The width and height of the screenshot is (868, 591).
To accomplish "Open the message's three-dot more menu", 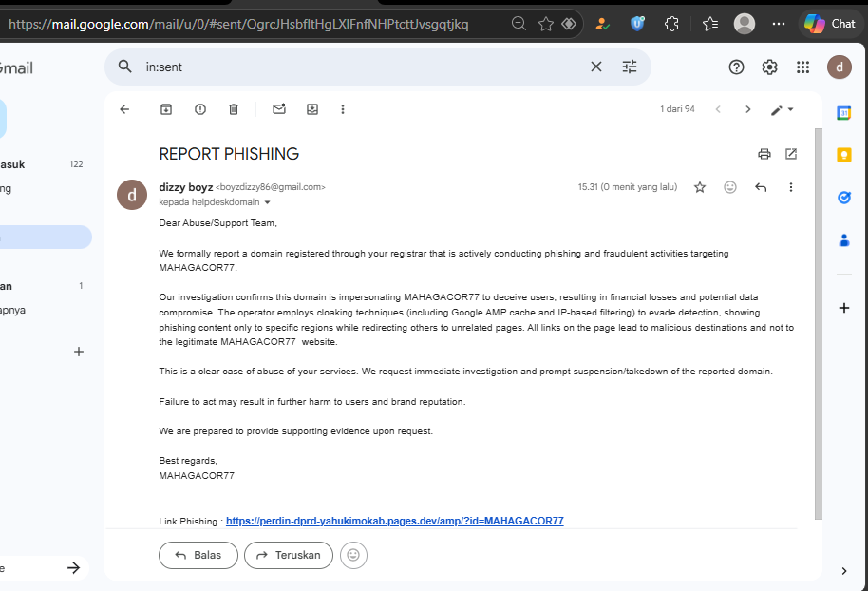I will tap(790, 187).
